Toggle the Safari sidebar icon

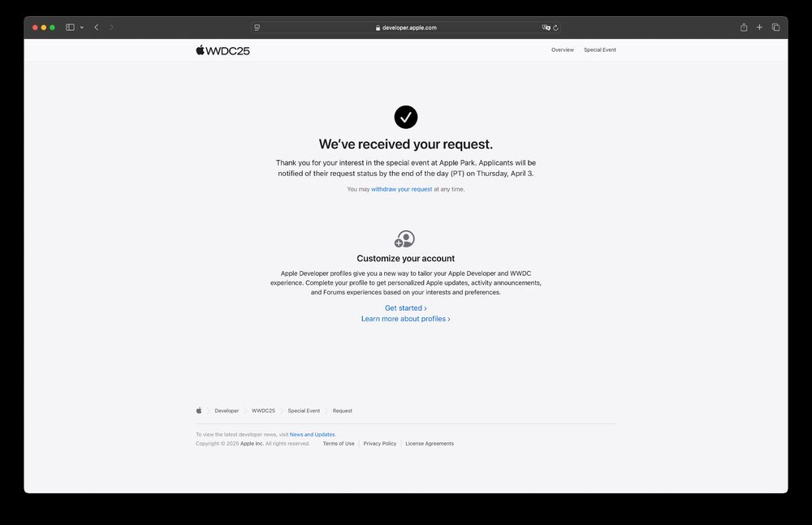pos(70,28)
